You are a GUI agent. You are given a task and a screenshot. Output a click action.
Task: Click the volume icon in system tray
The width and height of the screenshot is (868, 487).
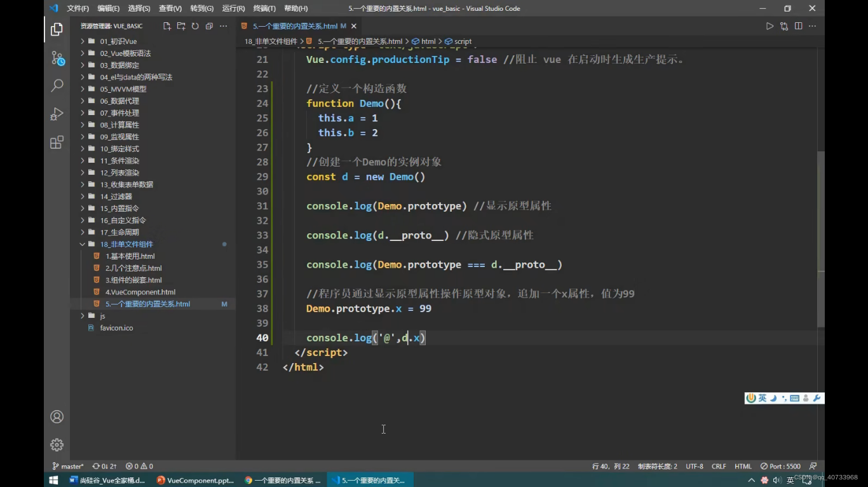point(776,480)
